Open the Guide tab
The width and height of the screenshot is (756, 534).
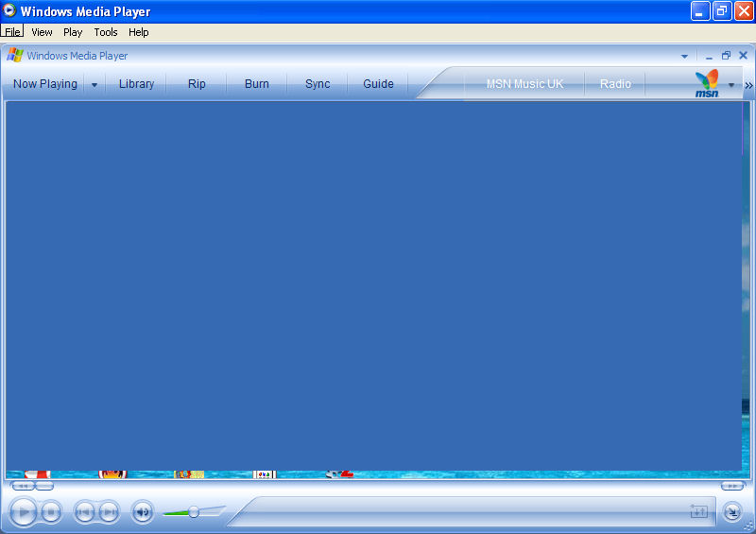point(379,84)
